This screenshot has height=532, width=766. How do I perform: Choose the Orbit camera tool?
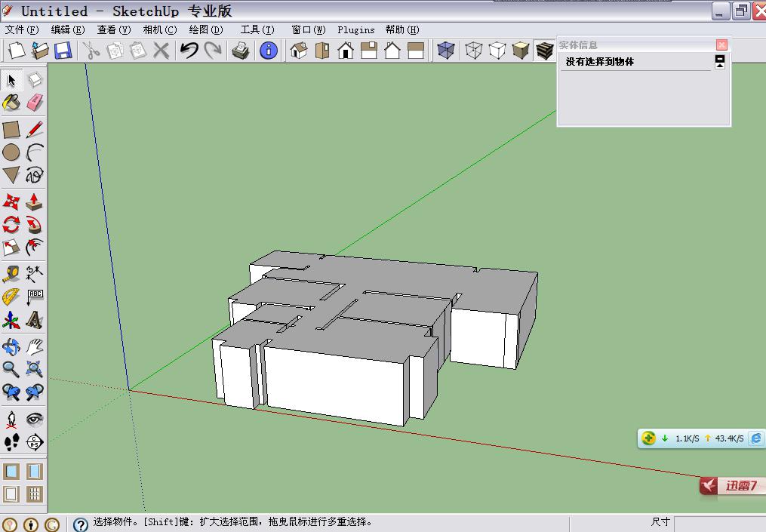(x=11, y=347)
